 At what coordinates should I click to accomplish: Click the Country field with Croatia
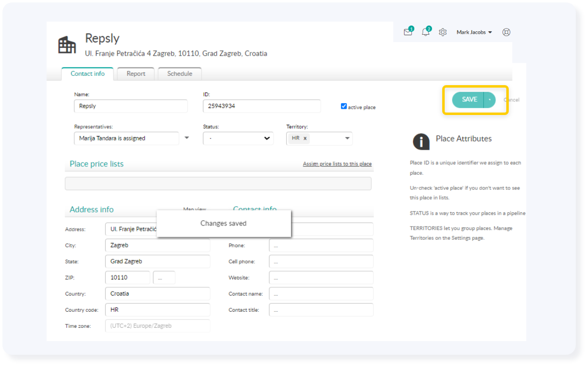pos(158,294)
